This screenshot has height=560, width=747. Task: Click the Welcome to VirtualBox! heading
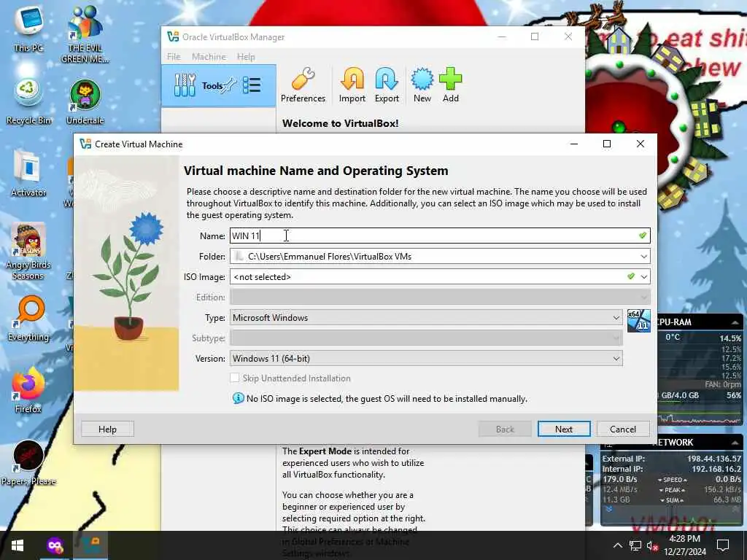tap(340, 123)
